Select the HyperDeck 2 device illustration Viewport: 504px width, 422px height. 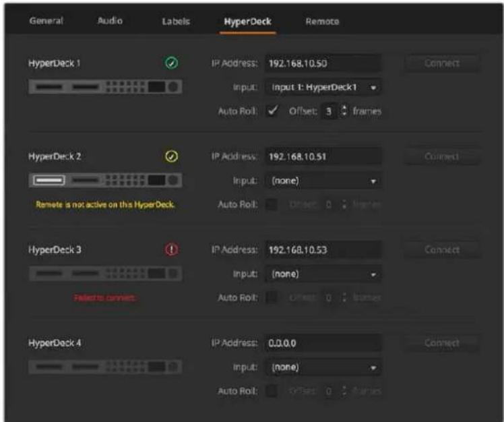[105, 180]
